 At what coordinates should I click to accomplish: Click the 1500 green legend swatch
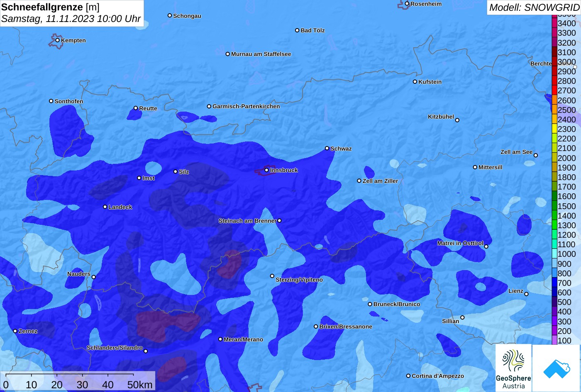click(554, 206)
